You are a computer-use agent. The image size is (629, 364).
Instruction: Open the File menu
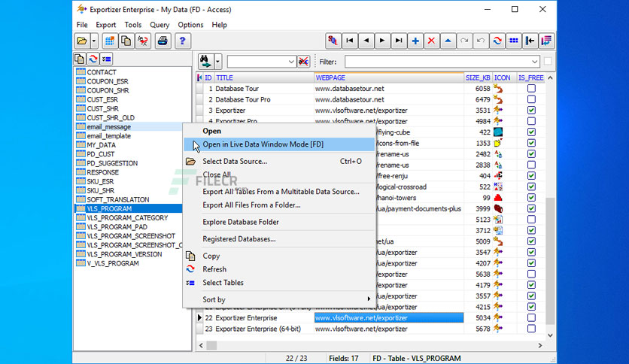82,25
